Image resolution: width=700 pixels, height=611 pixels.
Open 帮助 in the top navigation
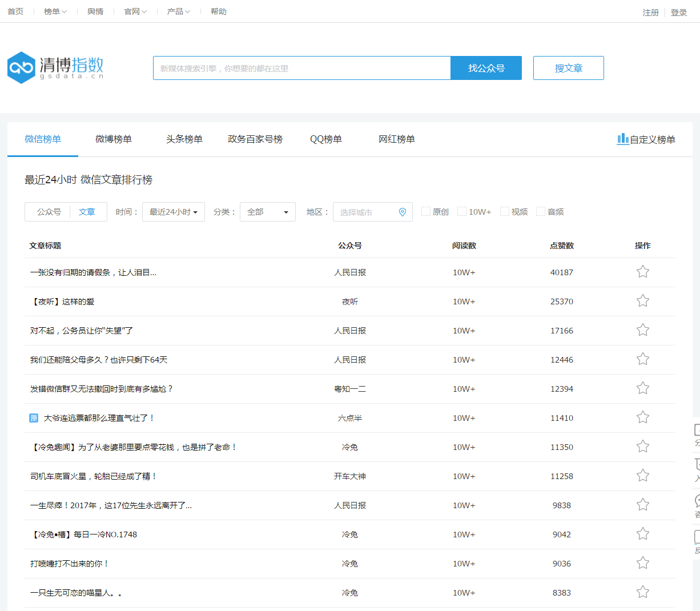click(219, 11)
